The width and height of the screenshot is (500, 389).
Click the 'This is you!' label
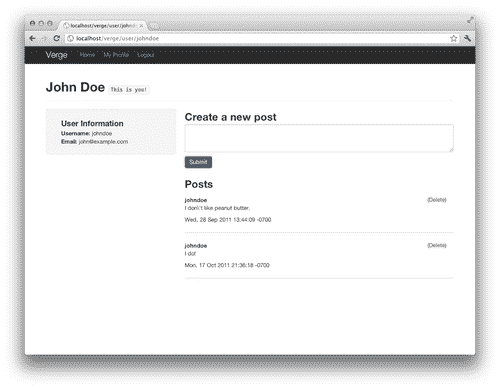(x=129, y=90)
